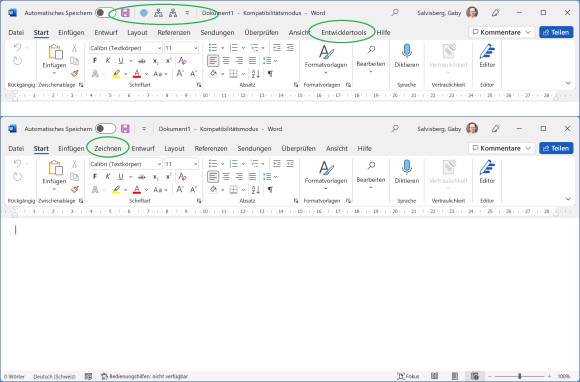Switch to the read mode view in the status bar
Screen dimensions: 580x382
tap(435, 376)
